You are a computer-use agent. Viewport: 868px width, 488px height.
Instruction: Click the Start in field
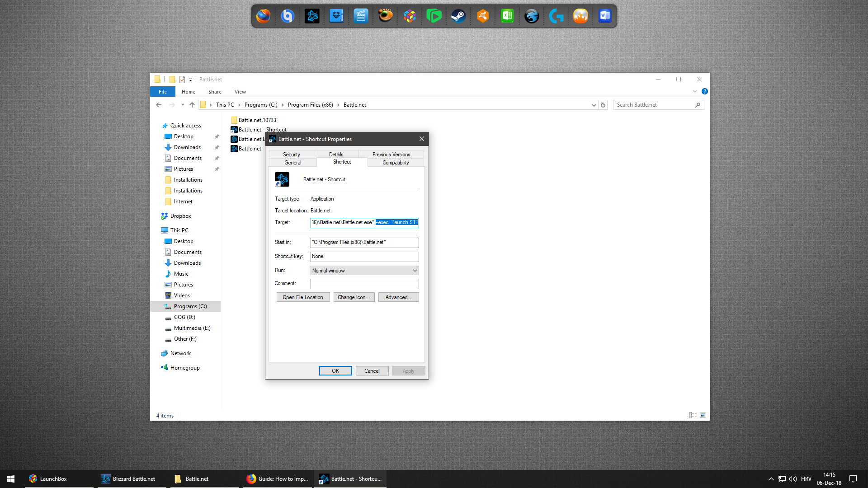[x=364, y=243]
